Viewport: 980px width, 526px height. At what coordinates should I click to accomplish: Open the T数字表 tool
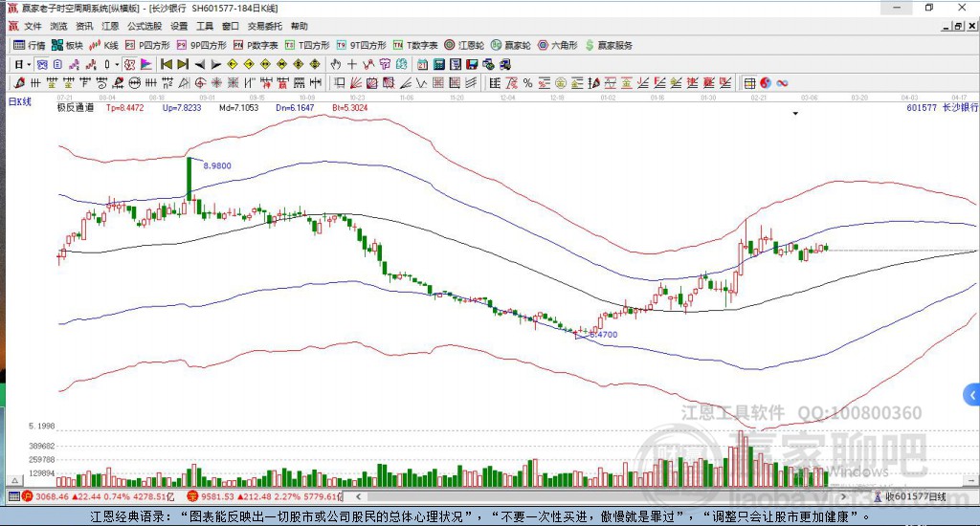point(415,45)
